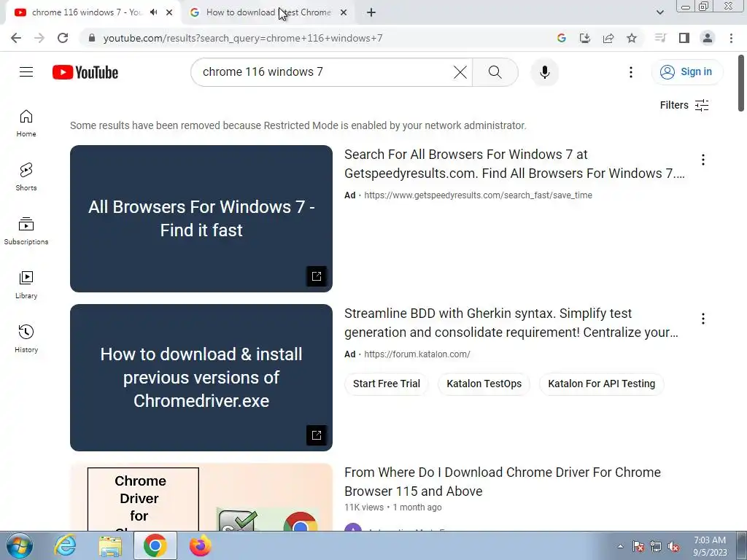Click the volume muted tray icon
The image size is (747, 560).
click(x=673, y=547)
